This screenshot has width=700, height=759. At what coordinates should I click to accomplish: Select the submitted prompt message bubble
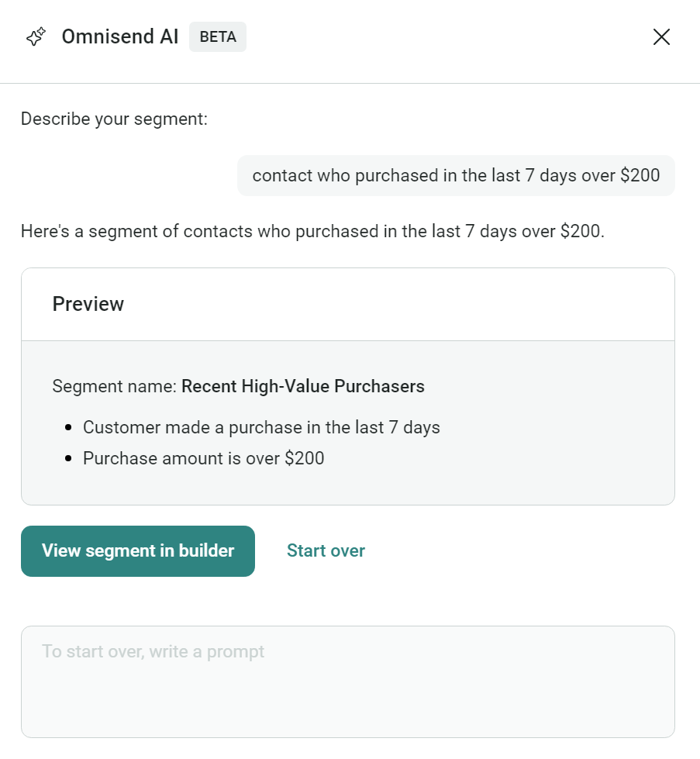pyautogui.click(x=456, y=175)
